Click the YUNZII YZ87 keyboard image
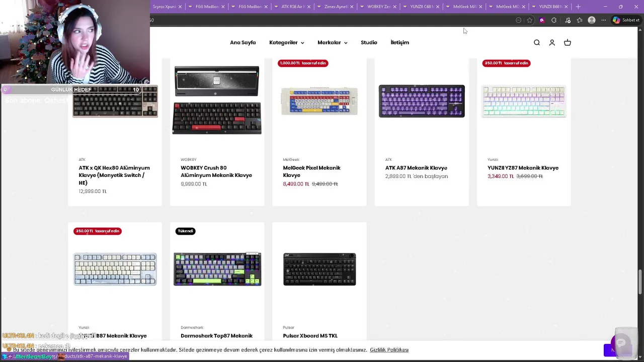The width and height of the screenshot is (644, 362). (x=524, y=102)
